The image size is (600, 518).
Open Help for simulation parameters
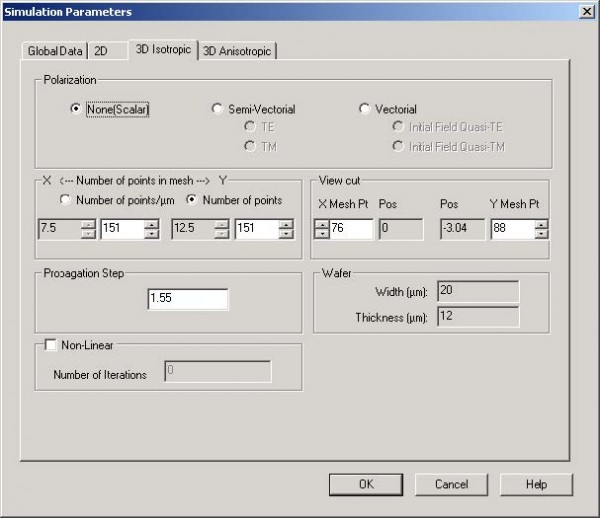pyautogui.click(x=536, y=484)
